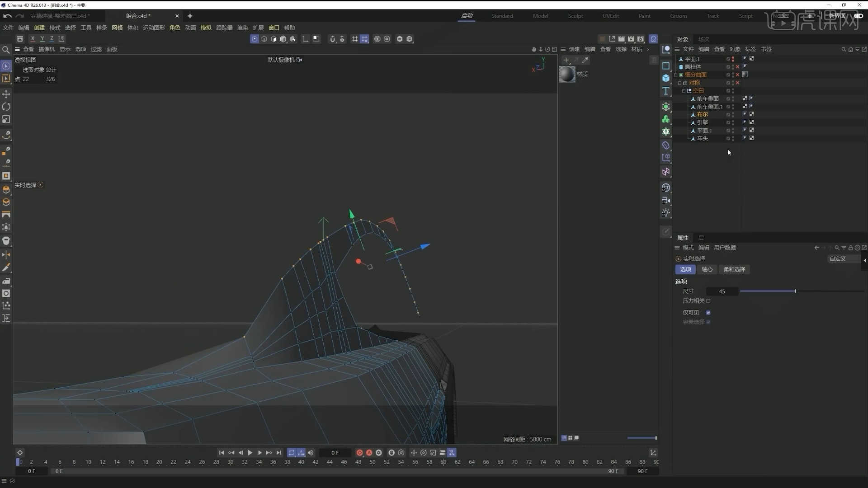Toggle the red X enable flag for 对称
The height and width of the screenshot is (488, 868).
[x=738, y=83]
